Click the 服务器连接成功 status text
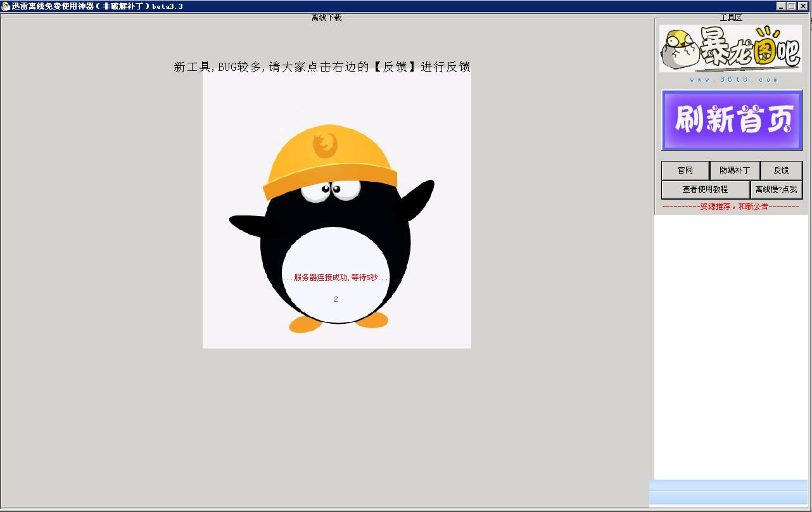The width and height of the screenshot is (812, 512). click(336, 278)
